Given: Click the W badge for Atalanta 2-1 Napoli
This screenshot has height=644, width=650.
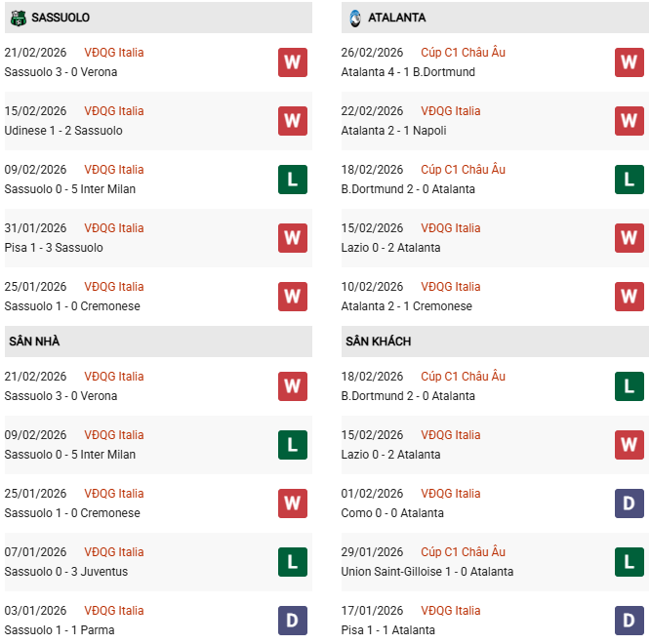Looking at the screenshot, I should coord(630,121).
